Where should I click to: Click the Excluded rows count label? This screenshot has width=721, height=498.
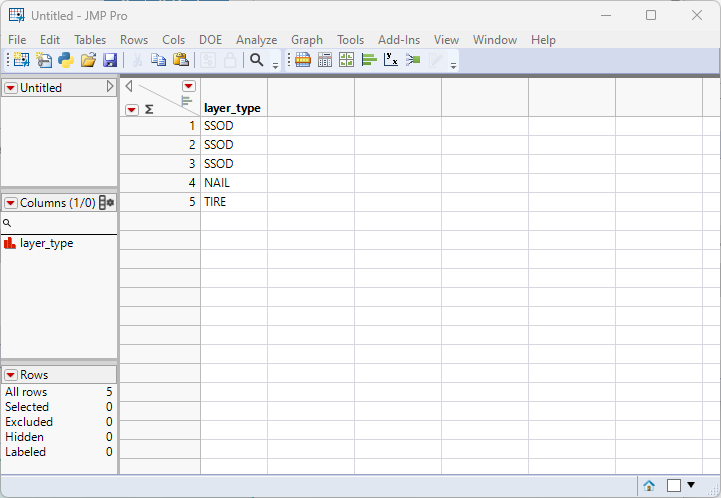click(29, 422)
